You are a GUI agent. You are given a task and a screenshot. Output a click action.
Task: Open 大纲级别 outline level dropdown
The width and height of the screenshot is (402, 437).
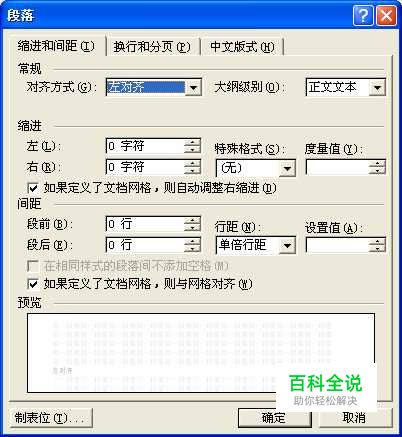coord(377,87)
